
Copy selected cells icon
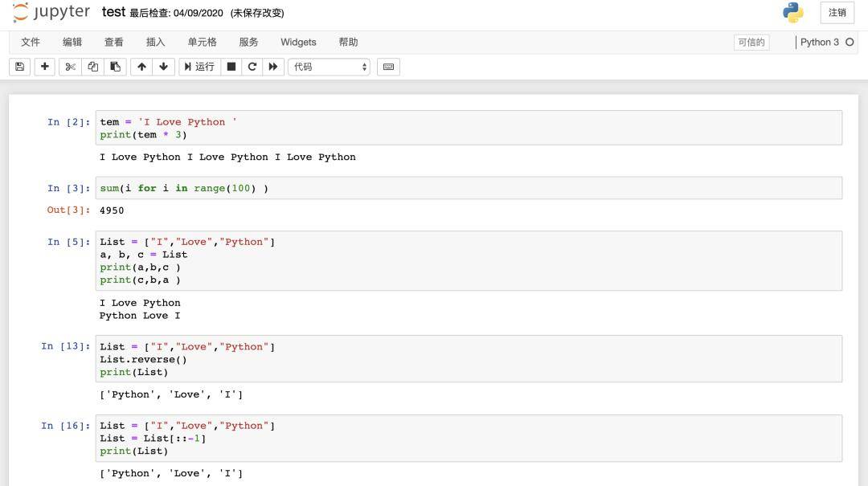[93, 67]
